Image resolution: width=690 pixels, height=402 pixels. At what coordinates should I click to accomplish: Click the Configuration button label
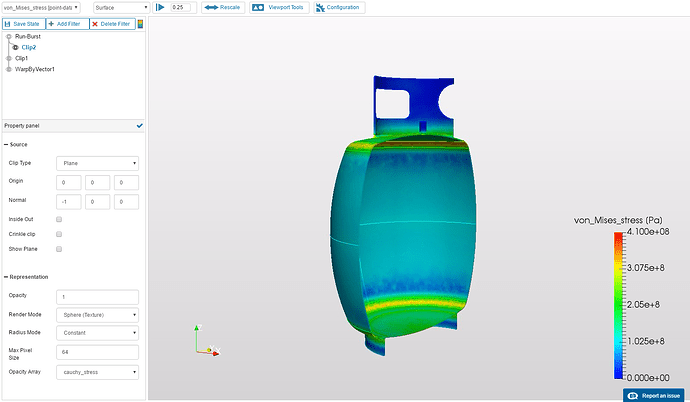343,7
